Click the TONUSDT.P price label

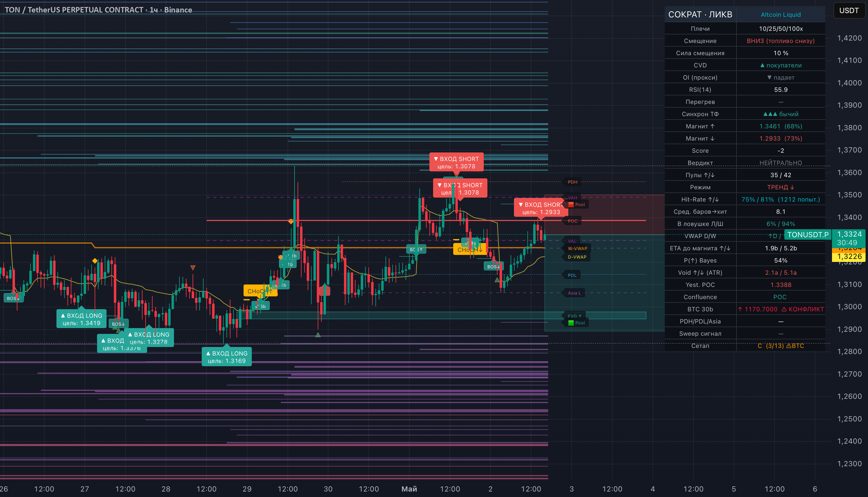[808, 235]
